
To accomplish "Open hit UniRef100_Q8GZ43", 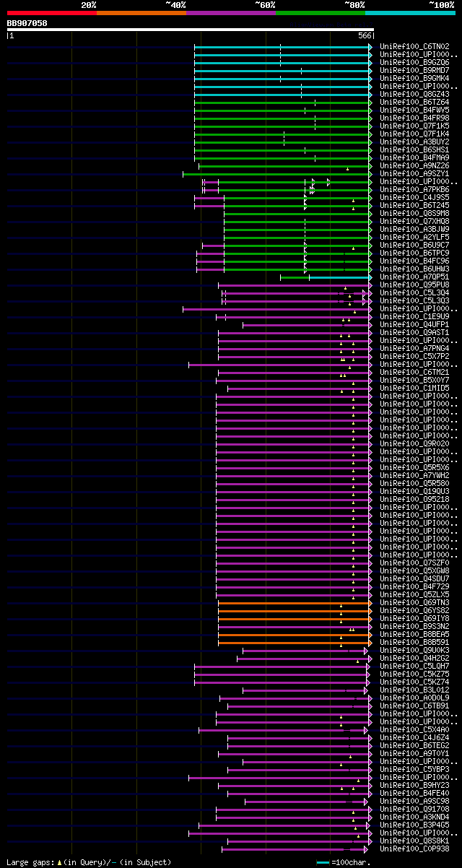I will [416, 95].
